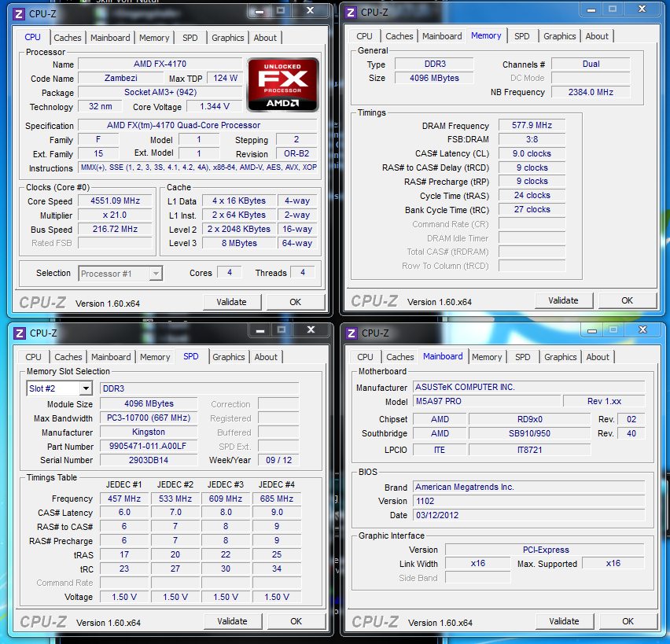Select Mainboard tab in the SPD window
The height and width of the screenshot is (644, 670).
click(111, 357)
